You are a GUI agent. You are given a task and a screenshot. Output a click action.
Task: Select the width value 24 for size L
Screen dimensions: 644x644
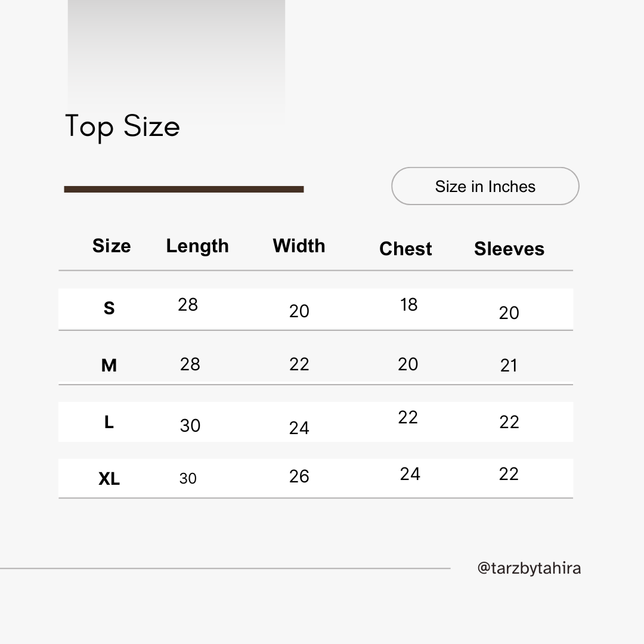pyautogui.click(x=299, y=428)
